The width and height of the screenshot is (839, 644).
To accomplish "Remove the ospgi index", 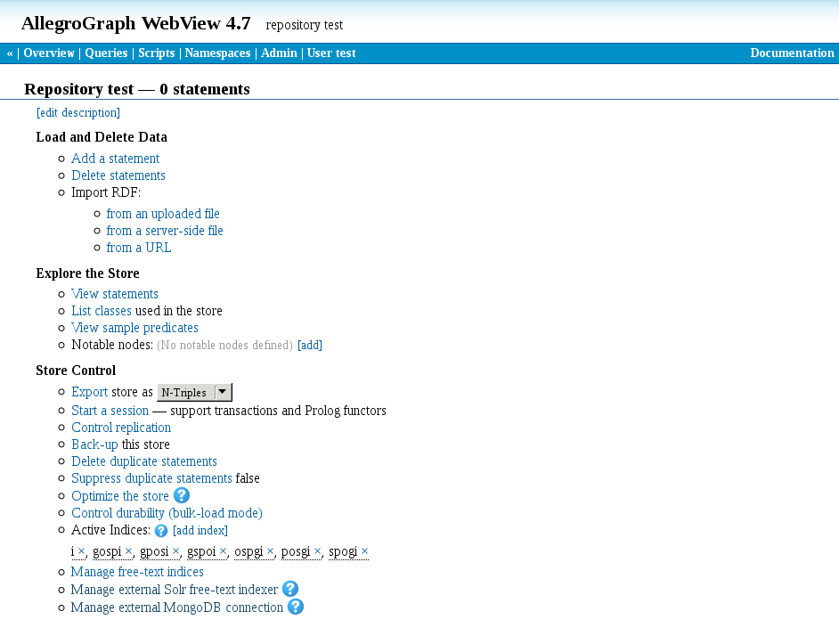I will point(270,551).
